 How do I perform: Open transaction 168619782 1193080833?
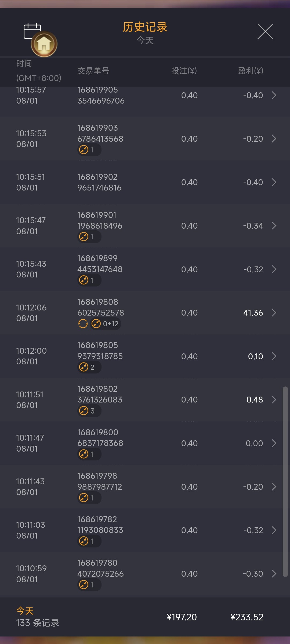100,525
